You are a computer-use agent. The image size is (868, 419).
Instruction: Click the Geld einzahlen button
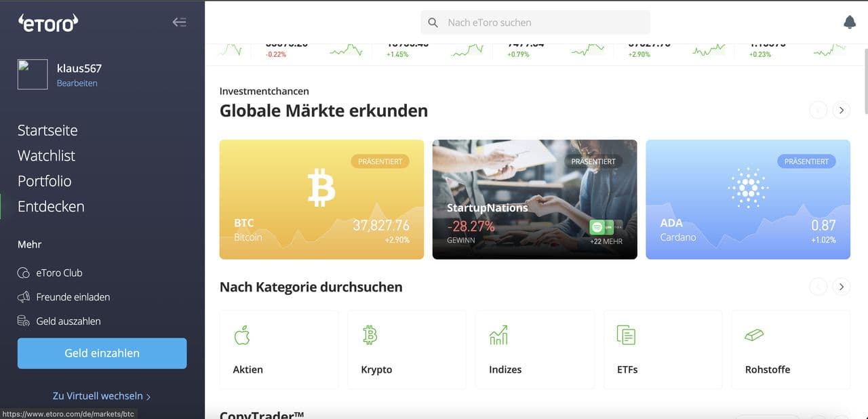tap(102, 353)
